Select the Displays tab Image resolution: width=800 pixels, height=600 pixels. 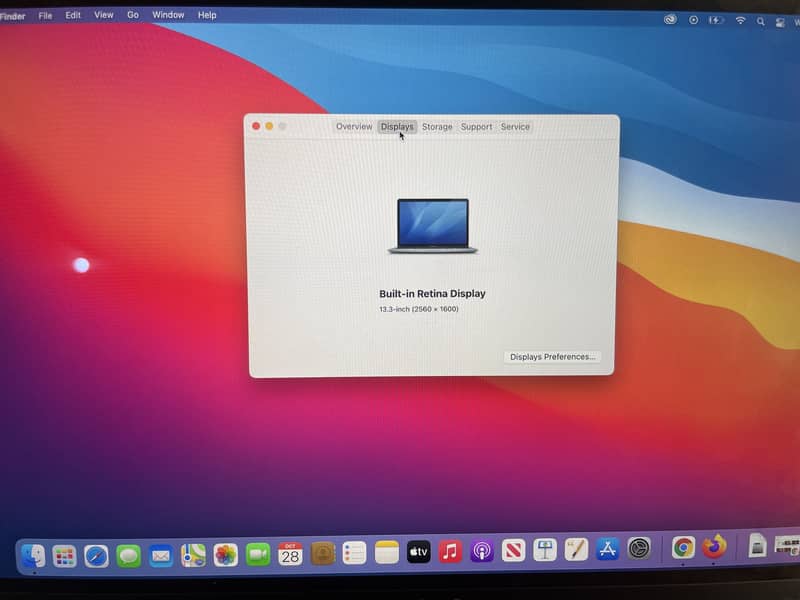[397, 127]
